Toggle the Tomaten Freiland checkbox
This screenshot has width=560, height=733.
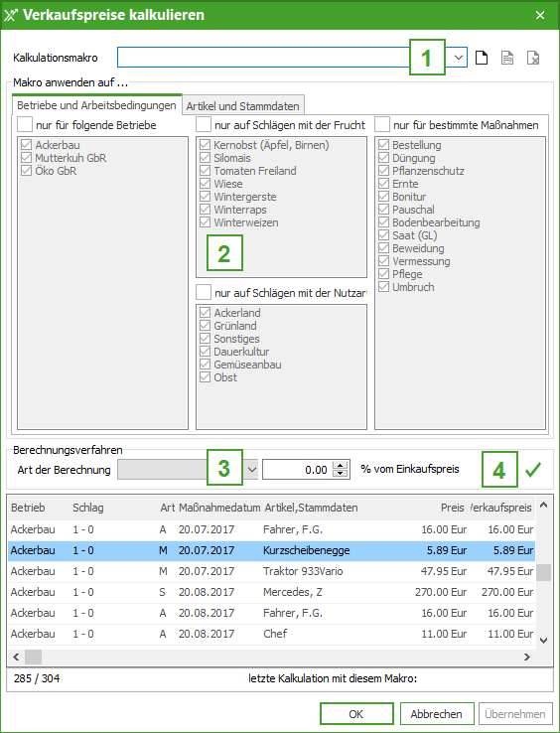[205, 171]
